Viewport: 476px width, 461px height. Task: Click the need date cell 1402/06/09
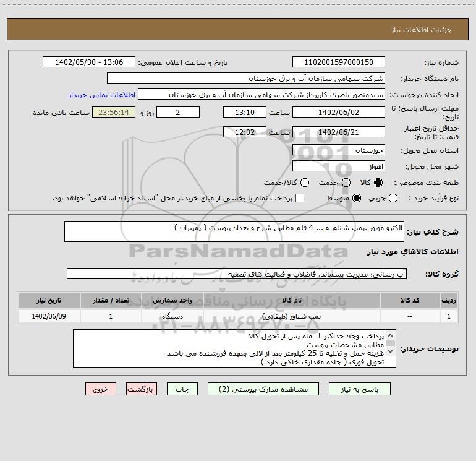coord(49,316)
